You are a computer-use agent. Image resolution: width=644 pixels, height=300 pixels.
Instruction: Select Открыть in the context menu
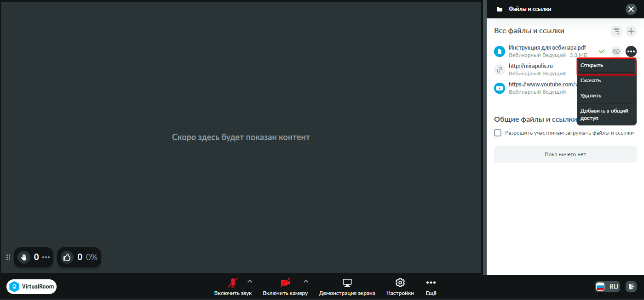click(606, 66)
